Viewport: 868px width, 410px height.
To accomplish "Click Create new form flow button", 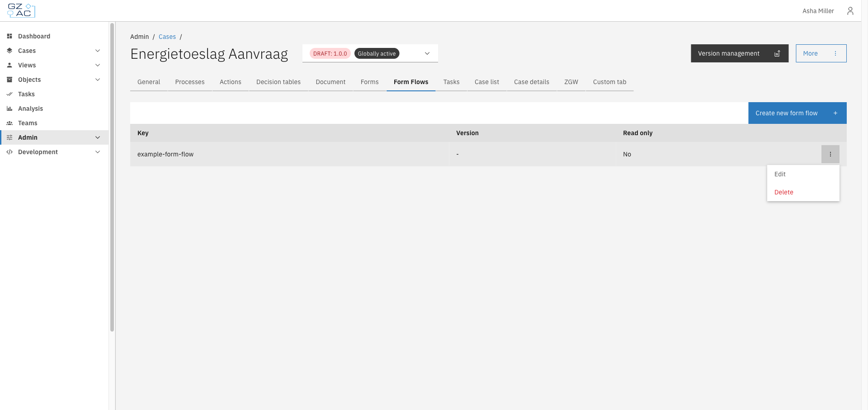I will (797, 113).
